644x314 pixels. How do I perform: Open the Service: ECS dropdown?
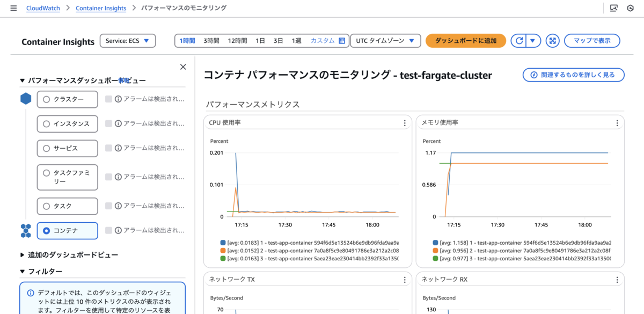(128, 41)
